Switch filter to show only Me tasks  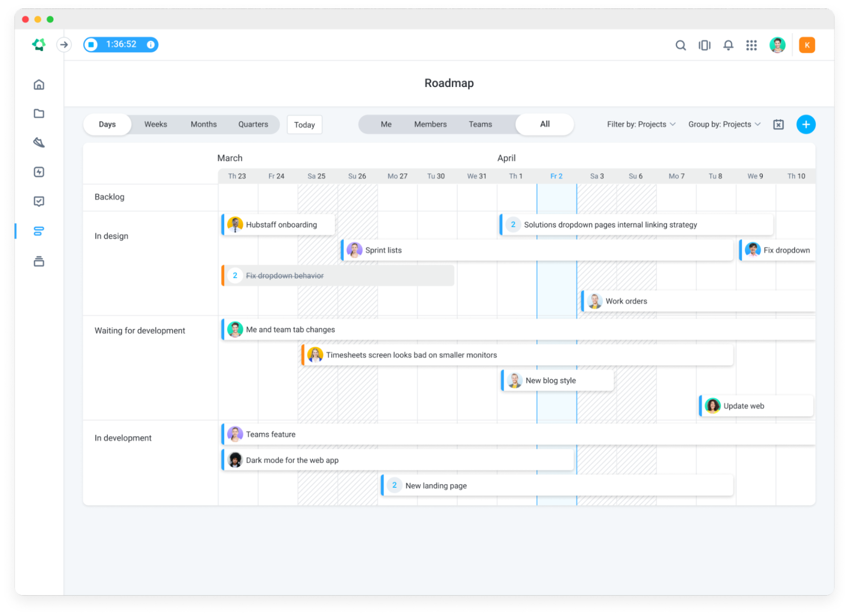tap(386, 124)
